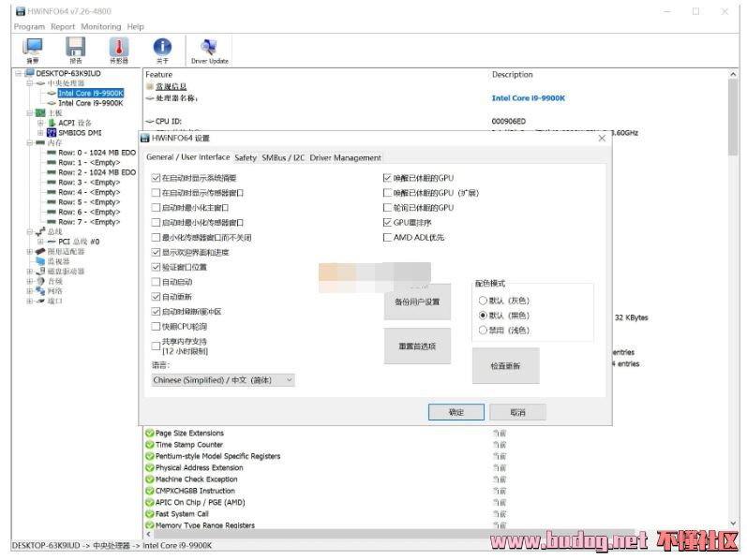This screenshot has height=560, width=747.
Task: Click the monitor node icon in the tree
Action: point(40,261)
